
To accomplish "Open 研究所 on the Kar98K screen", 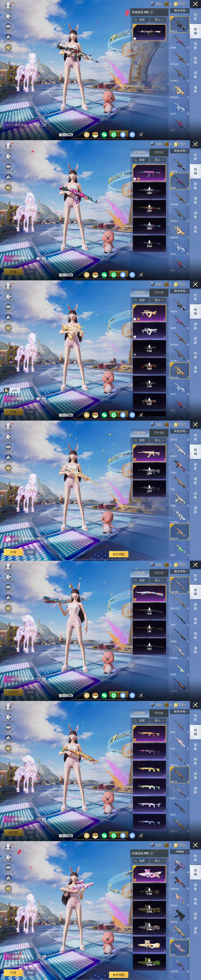I will pyautogui.click(x=13, y=692).
